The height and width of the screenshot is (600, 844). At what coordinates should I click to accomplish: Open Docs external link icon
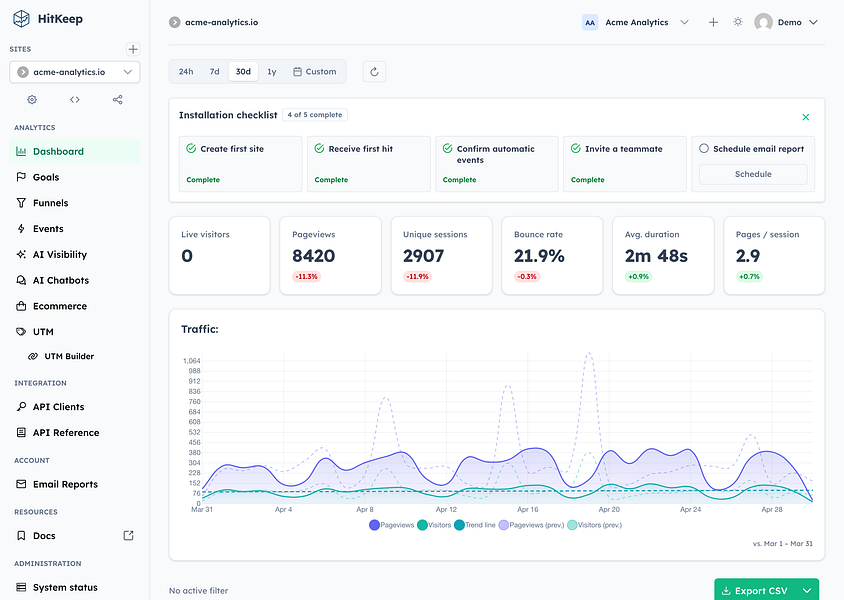click(128, 535)
